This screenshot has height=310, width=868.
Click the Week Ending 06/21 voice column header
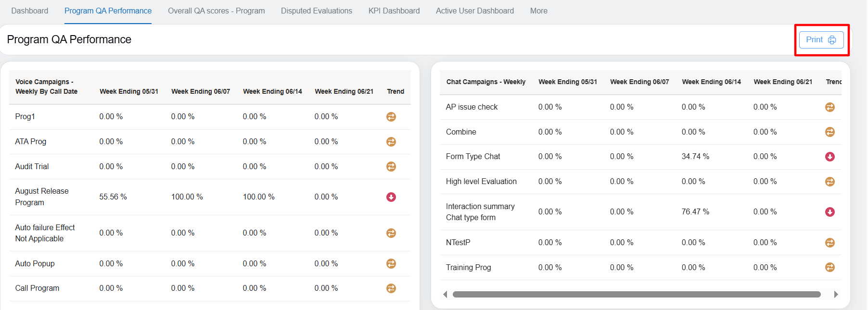pos(344,91)
